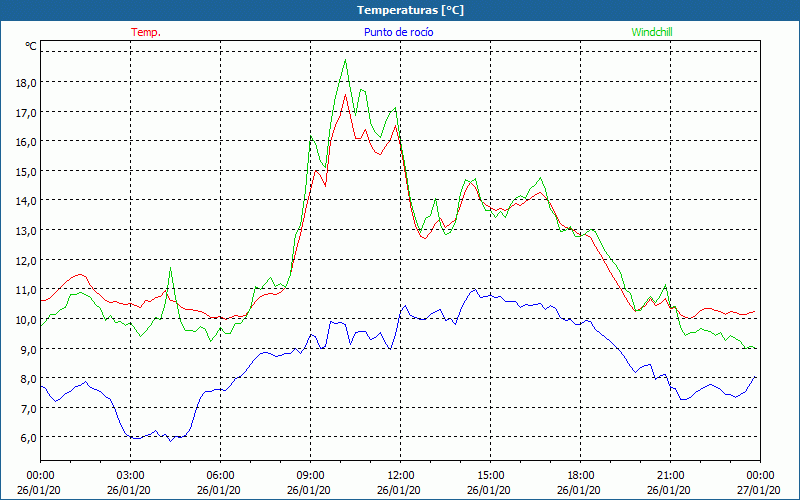Viewport: 800px width, 500px height.
Task: Select the blue 'Punto de rocío' legend label
Action: coord(398,32)
